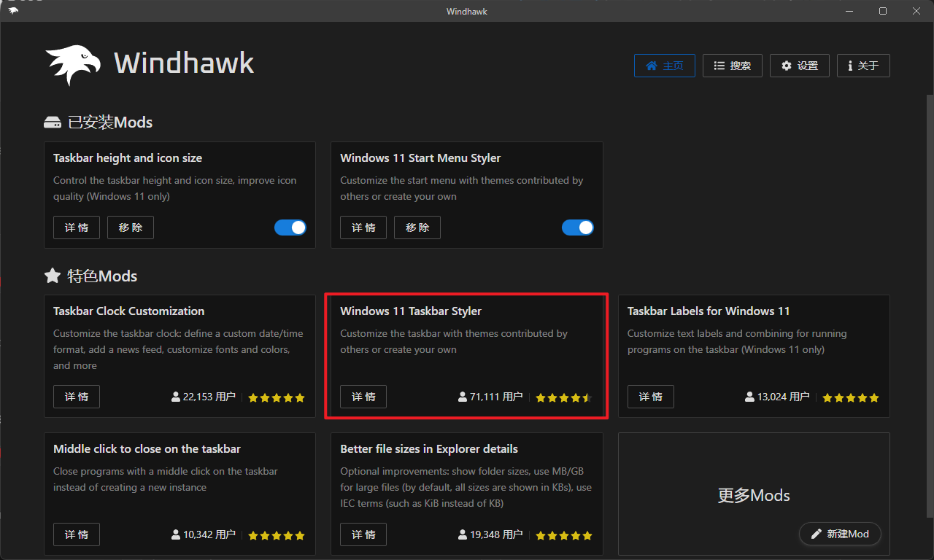Click the Taskbar Clock Customization title
This screenshot has height=560, width=934.
click(129, 311)
